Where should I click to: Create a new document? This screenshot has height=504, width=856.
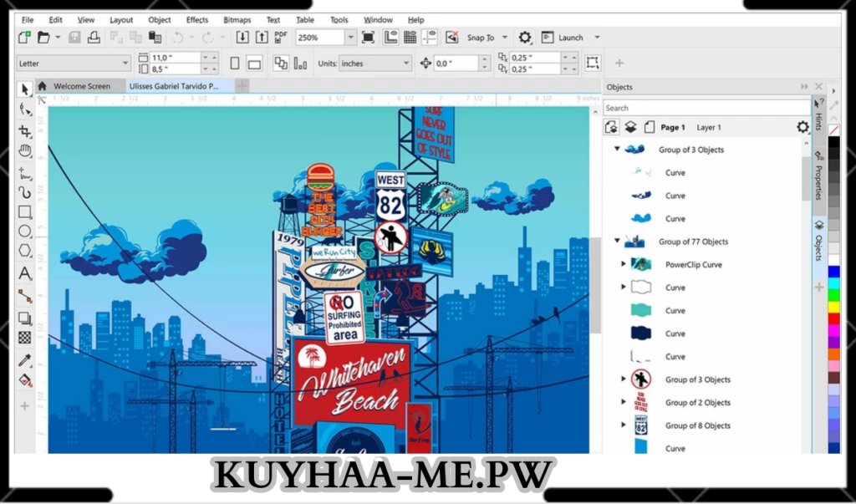coord(24,37)
